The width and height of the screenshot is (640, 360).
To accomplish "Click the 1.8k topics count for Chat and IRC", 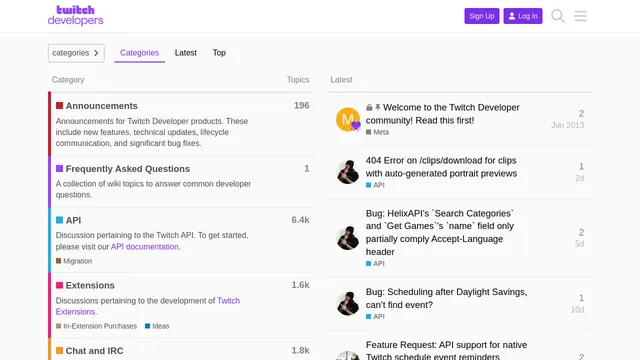I will click(x=300, y=350).
